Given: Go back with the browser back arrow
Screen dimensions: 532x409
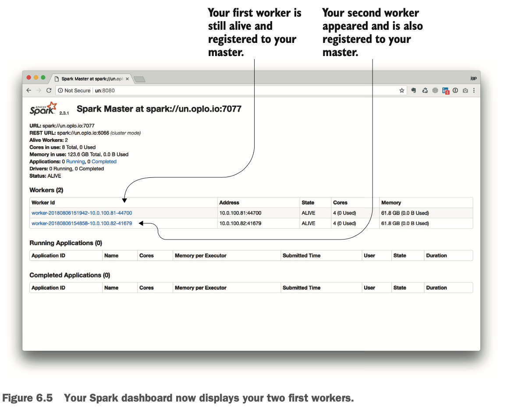Looking at the screenshot, I should (29, 90).
